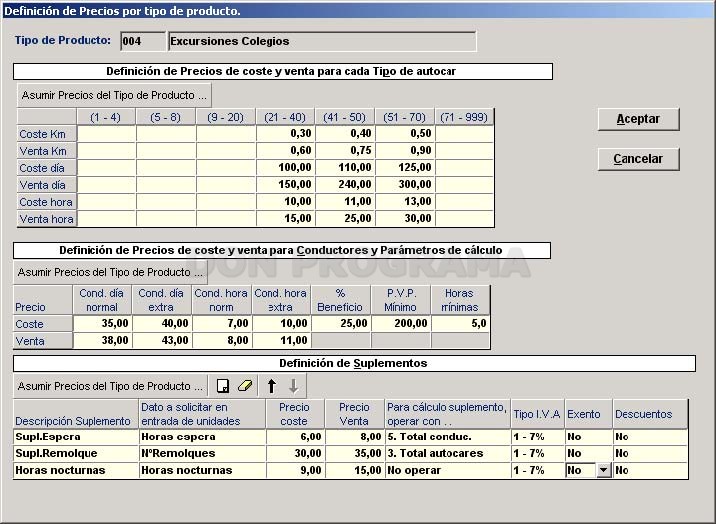Select the Supl.Remolque description cell
Screen dimensions: 716x524
(76, 453)
